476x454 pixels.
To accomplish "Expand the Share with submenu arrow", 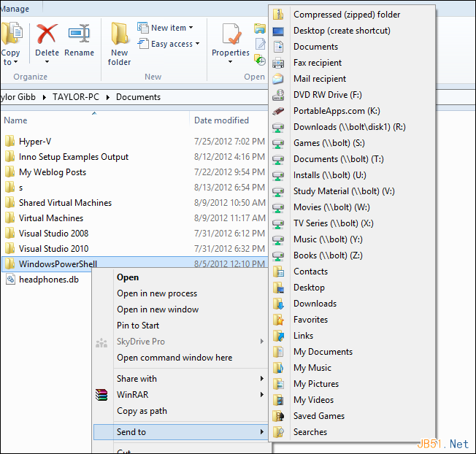I will 261,379.
